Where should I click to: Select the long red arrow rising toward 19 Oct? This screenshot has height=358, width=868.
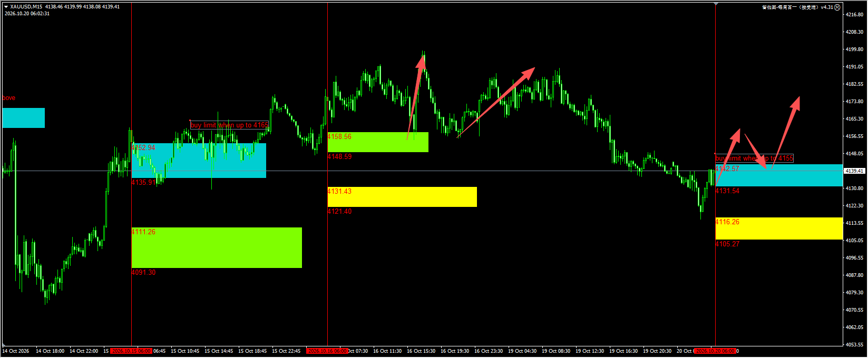[496, 102]
